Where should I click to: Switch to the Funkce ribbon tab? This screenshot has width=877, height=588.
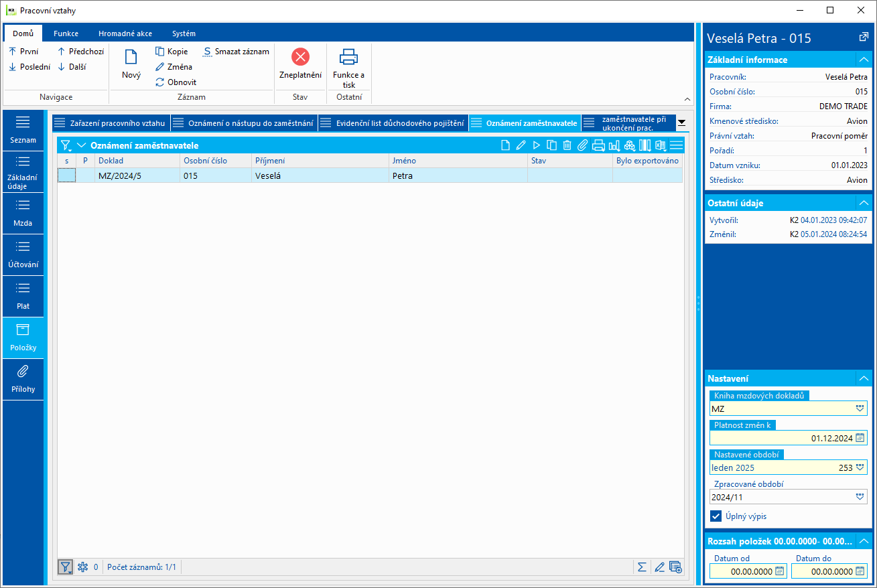tap(66, 33)
